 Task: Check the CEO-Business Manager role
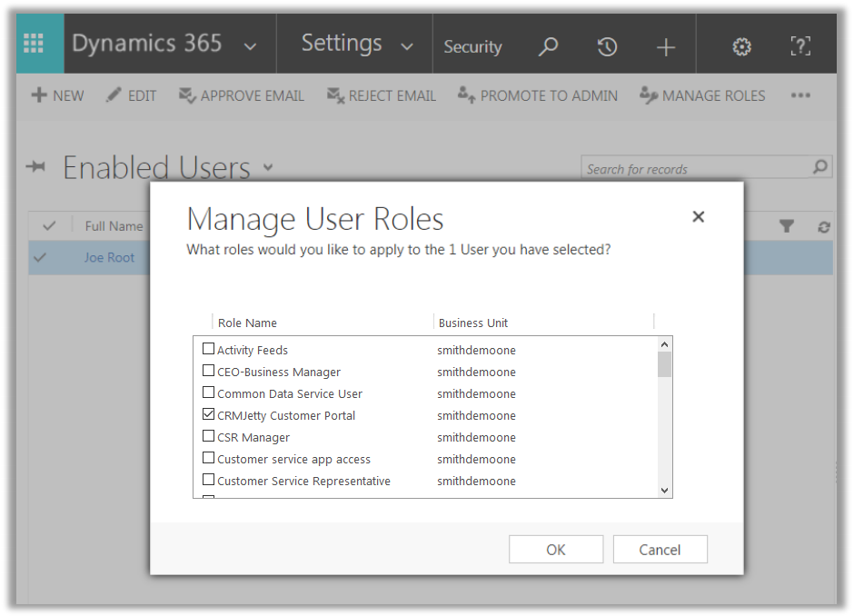click(208, 371)
